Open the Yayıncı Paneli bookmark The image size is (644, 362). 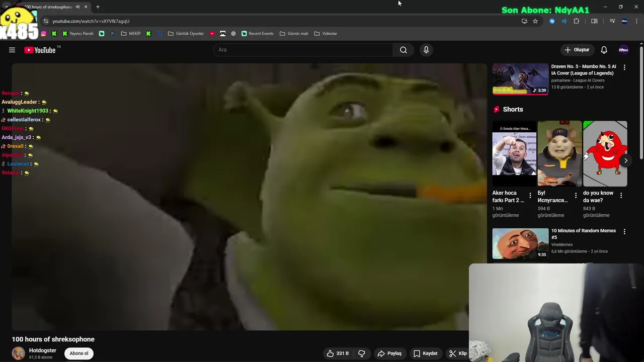78,34
